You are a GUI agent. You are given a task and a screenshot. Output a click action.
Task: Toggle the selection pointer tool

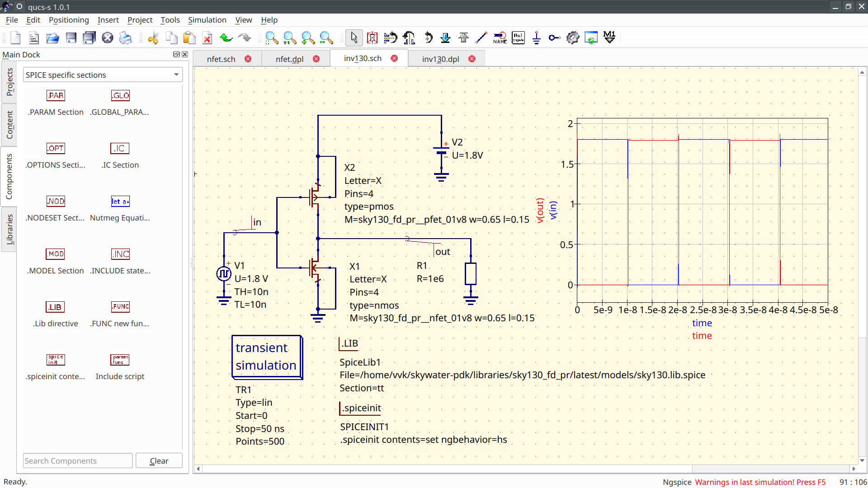(354, 38)
